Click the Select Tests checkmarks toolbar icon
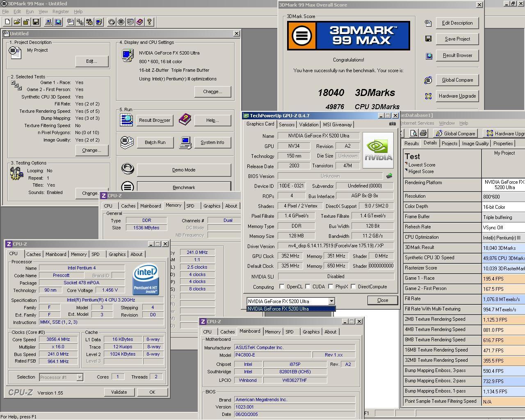Screen dimensions: 525x420 point(80,22)
